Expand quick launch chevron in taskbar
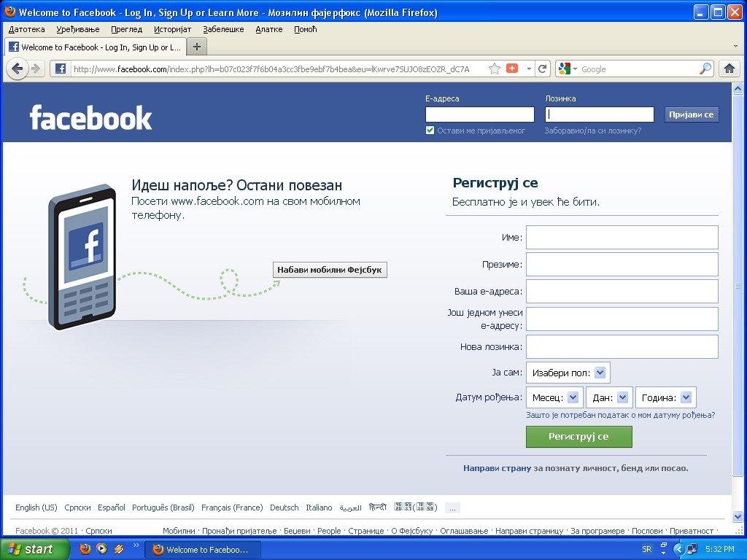 click(x=136, y=545)
